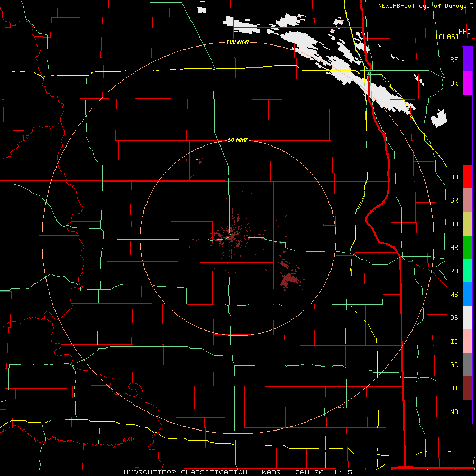Click the BD legend label
Image resolution: width=476 pixels, height=476 pixels.
click(x=454, y=224)
